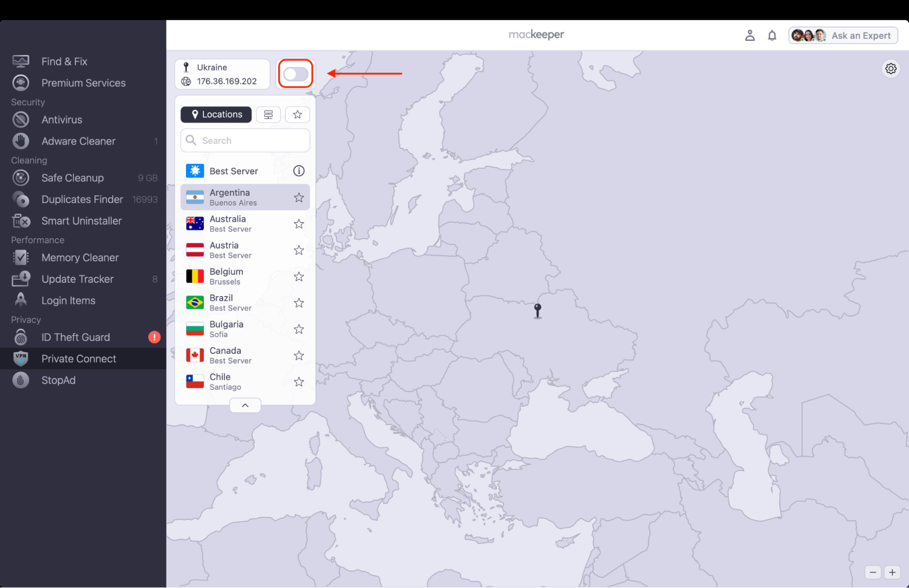This screenshot has width=909, height=588.
Task: Open the Smart Uninstaller tool
Action: (82, 221)
